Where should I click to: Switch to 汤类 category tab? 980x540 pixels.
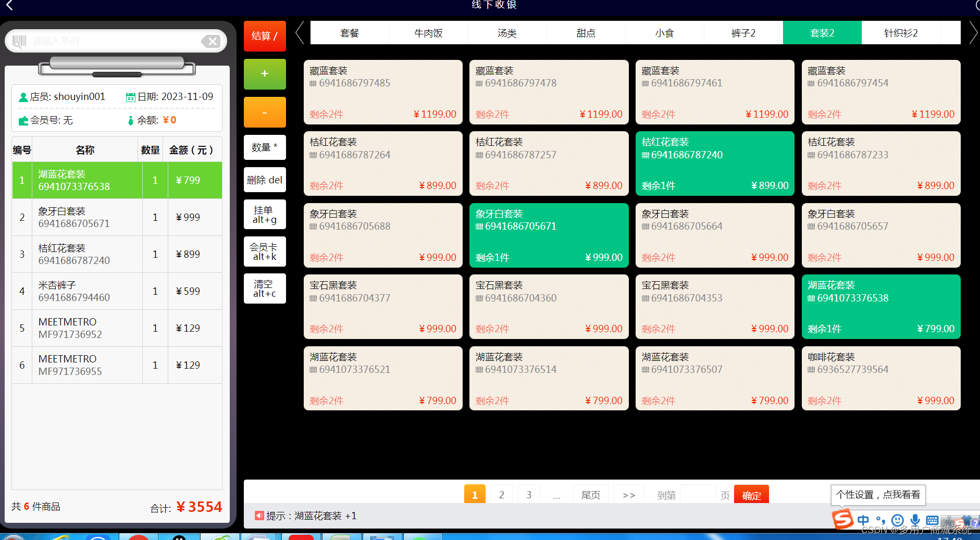tap(507, 33)
